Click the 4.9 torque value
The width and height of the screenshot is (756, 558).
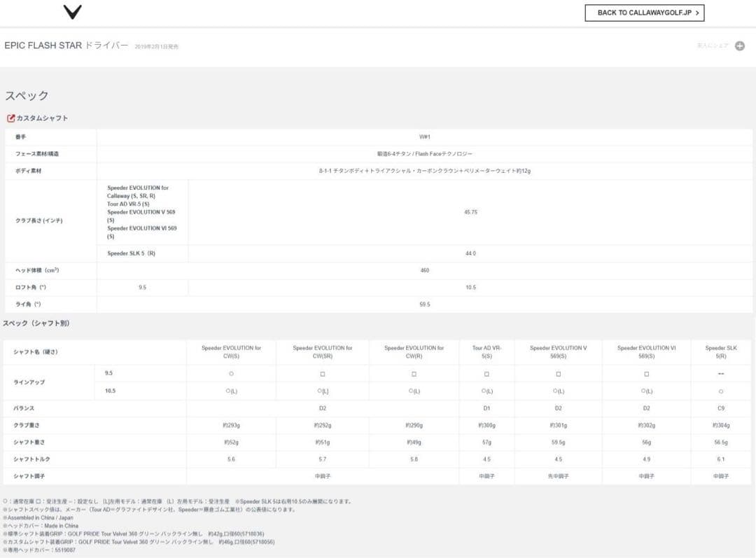646,459
